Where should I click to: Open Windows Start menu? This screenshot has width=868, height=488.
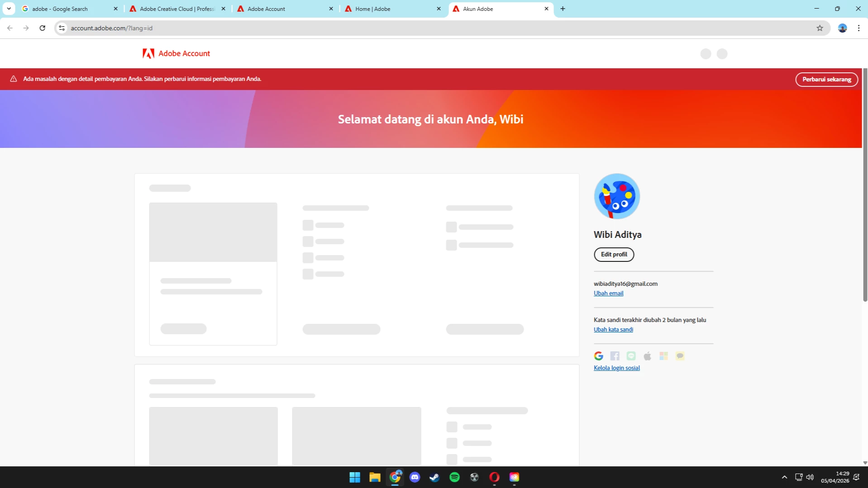pos(355,477)
